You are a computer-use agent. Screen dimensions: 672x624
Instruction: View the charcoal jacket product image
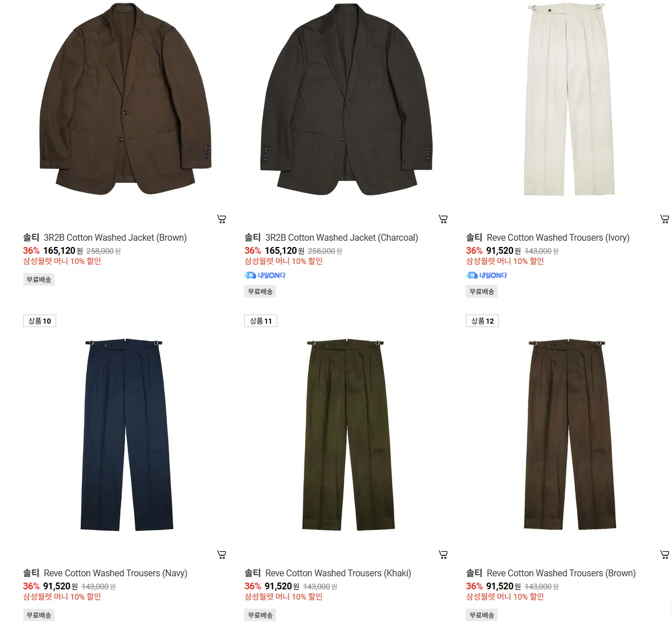347,99
